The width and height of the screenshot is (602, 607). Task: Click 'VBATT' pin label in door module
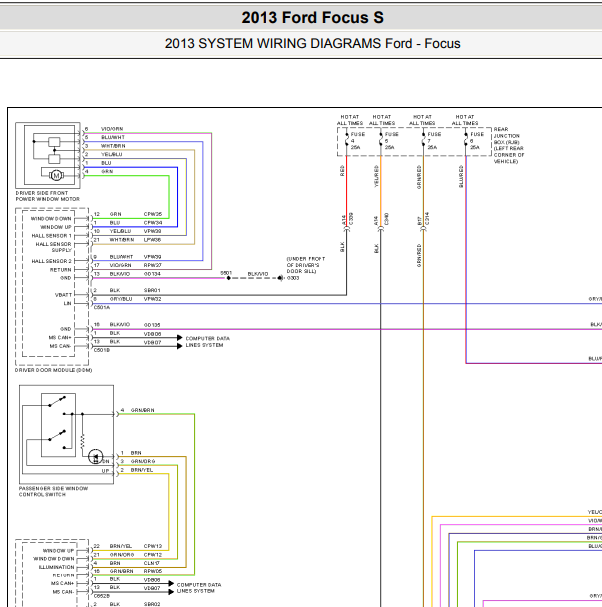coord(63,295)
